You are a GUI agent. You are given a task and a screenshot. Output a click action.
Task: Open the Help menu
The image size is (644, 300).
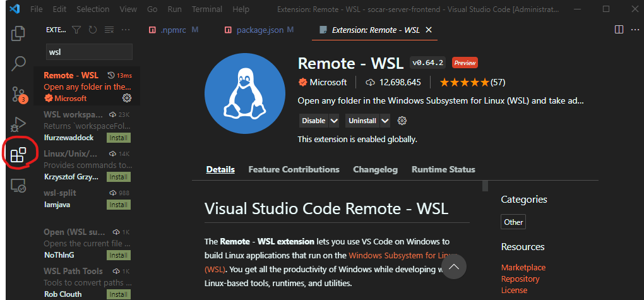click(241, 9)
